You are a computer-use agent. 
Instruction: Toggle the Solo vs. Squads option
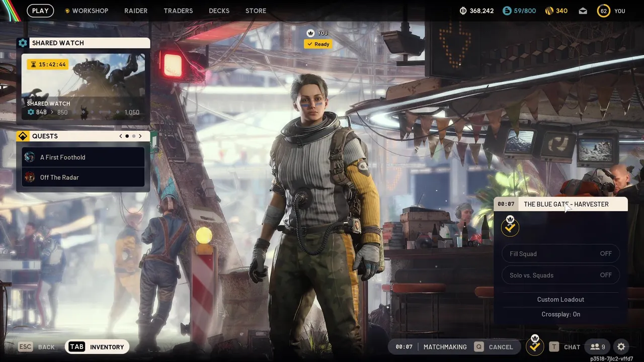560,275
